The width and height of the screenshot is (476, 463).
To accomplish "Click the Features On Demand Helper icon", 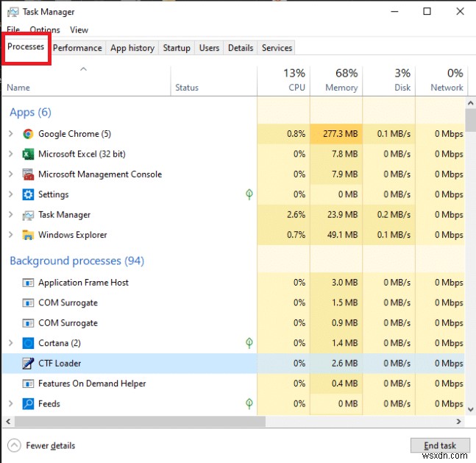I will 28,384.
